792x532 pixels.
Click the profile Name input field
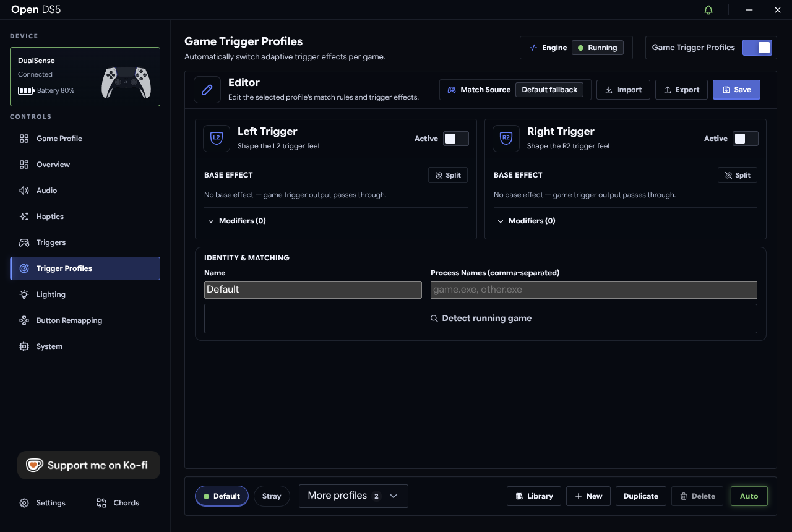tap(313, 290)
